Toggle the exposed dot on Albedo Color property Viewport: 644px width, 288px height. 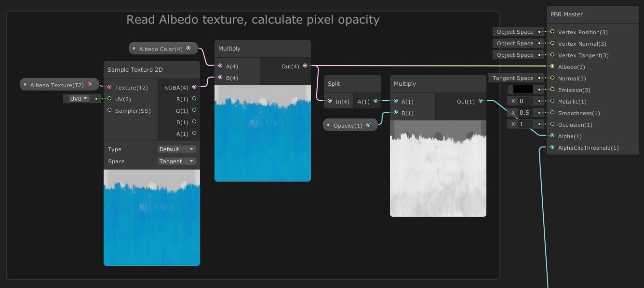[x=134, y=48]
